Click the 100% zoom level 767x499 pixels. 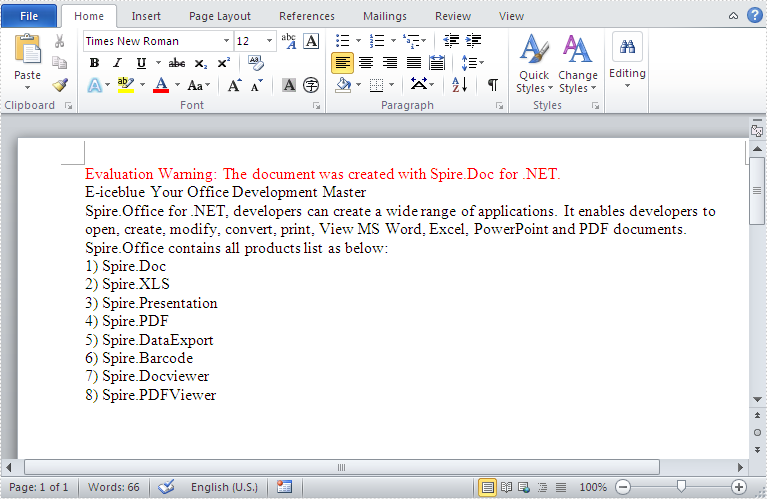[x=593, y=487]
